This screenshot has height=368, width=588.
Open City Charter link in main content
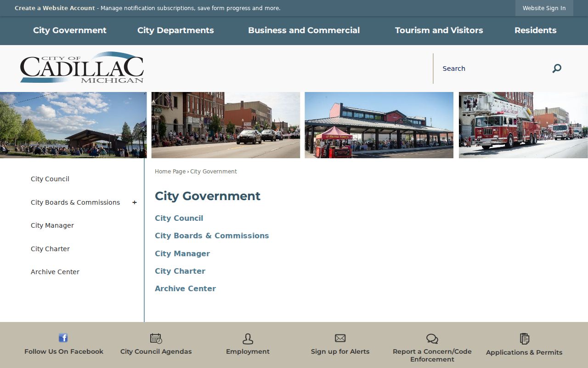click(x=180, y=271)
